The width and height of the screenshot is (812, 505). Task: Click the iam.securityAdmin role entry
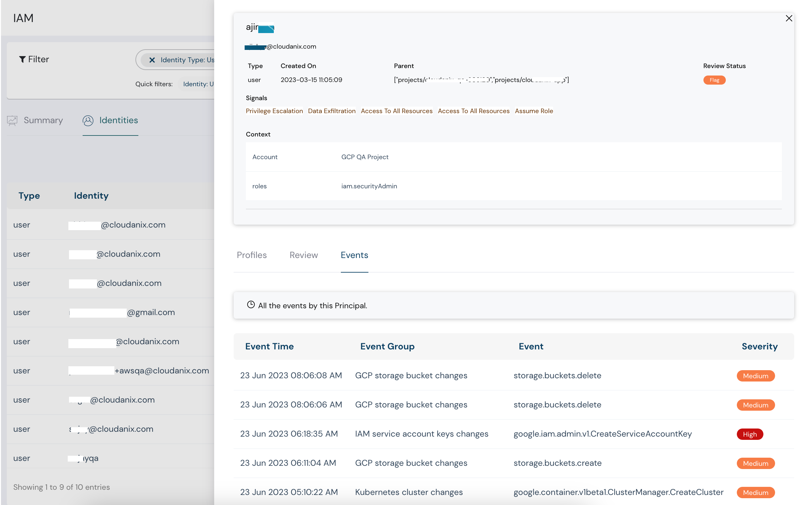369,186
